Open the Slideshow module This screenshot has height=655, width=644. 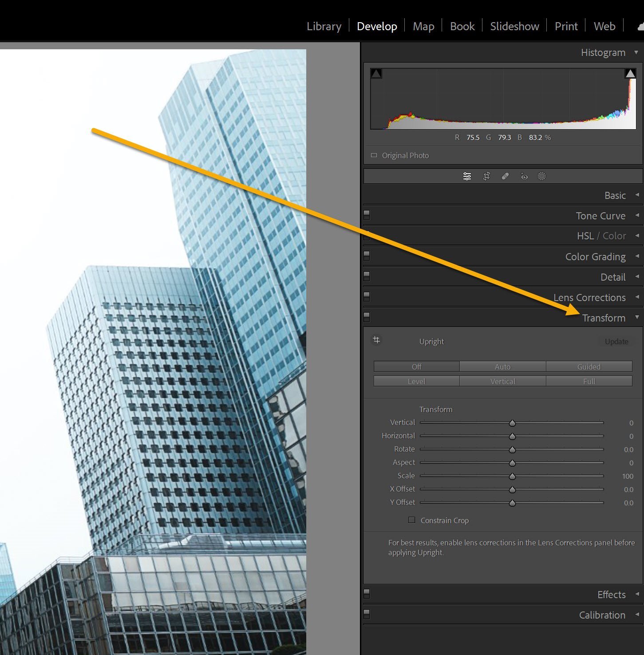pyautogui.click(x=514, y=26)
